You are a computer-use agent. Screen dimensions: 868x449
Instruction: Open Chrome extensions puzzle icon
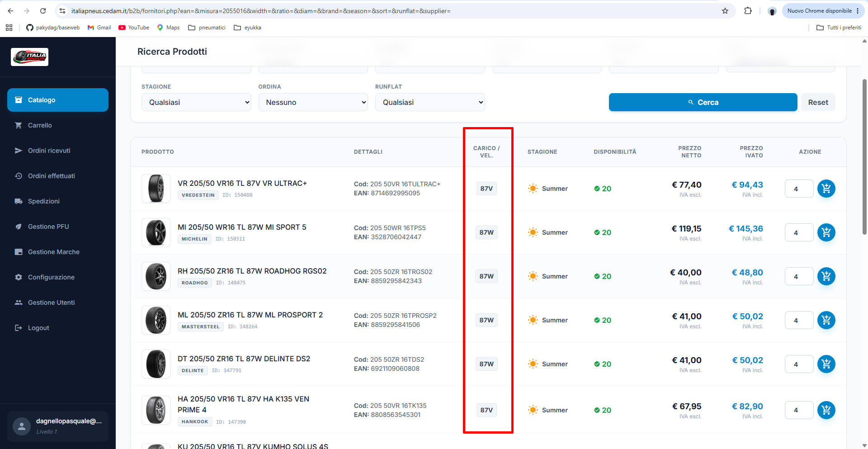click(748, 11)
